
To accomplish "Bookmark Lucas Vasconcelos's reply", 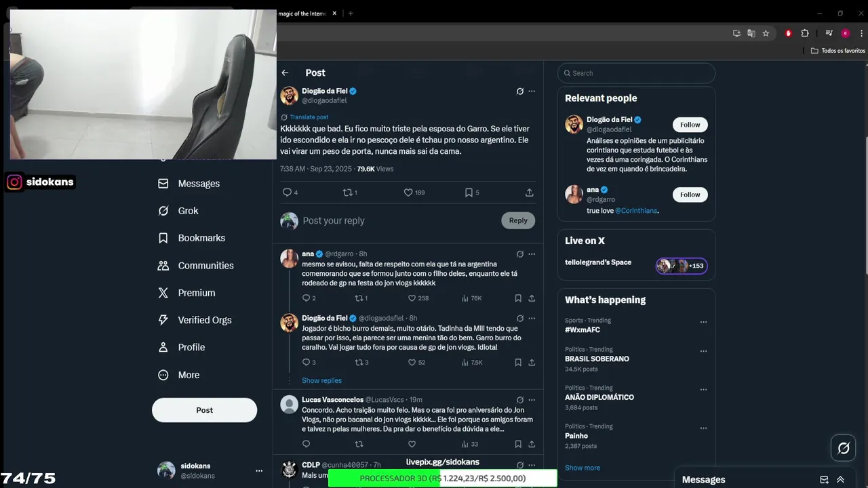I will (x=518, y=444).
